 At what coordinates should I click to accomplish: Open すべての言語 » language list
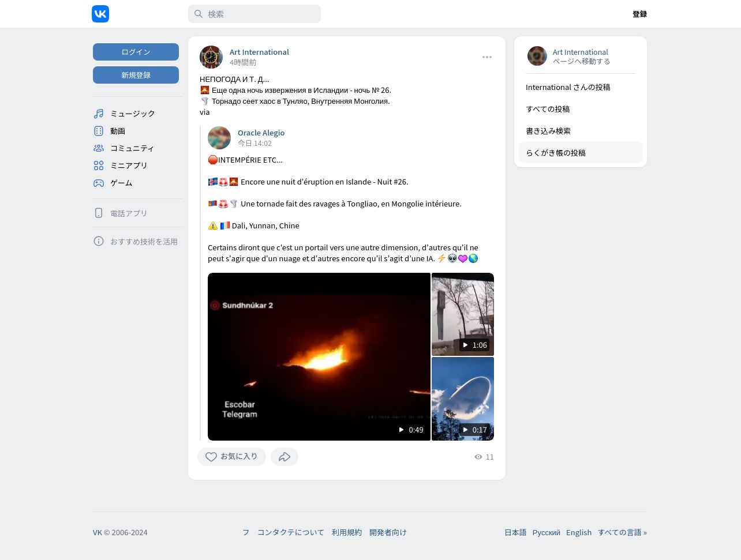[622, 532]
